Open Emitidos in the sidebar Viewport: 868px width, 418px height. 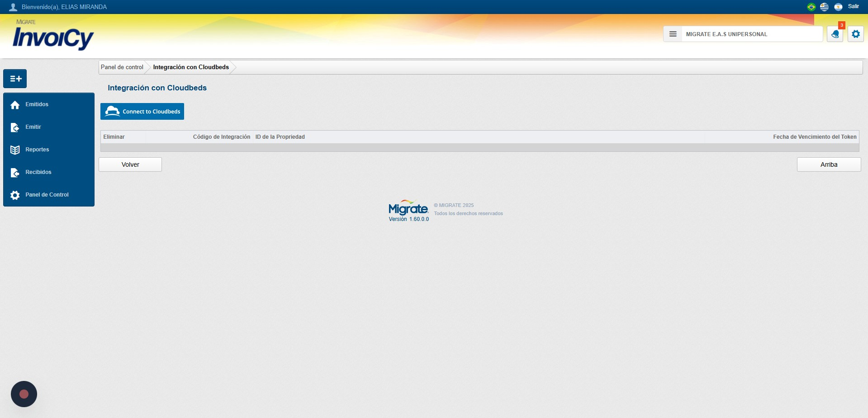49,104
